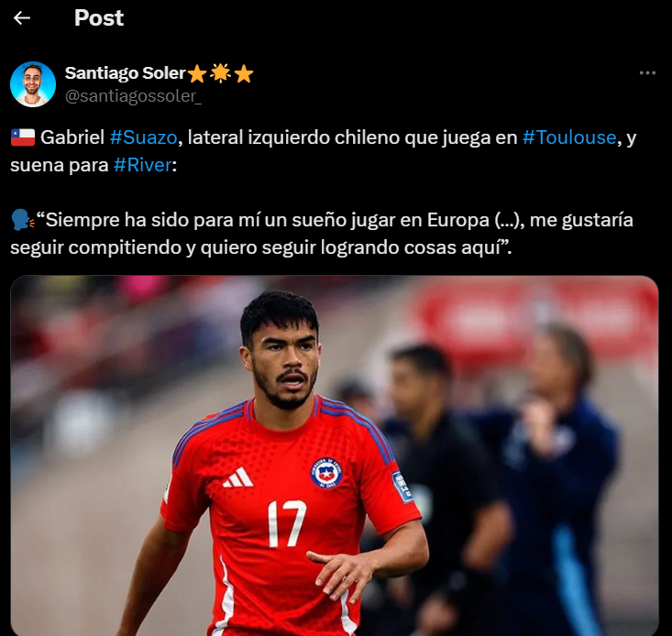Click the speaking head emoji before the quote

coord(22,220)
